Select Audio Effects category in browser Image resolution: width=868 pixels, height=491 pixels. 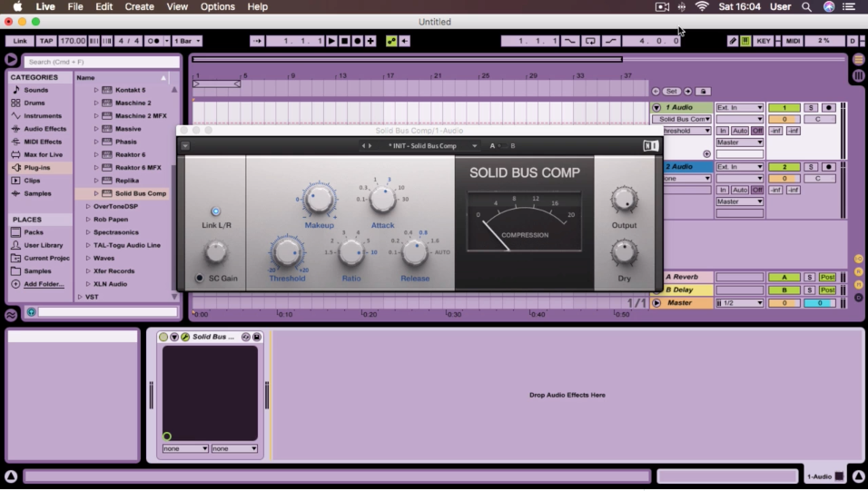44,129
